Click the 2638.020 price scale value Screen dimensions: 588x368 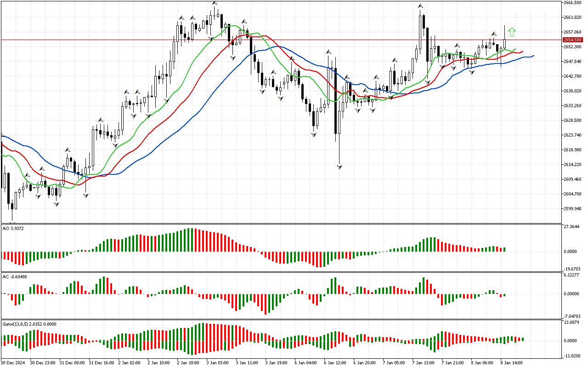[572, 91]
